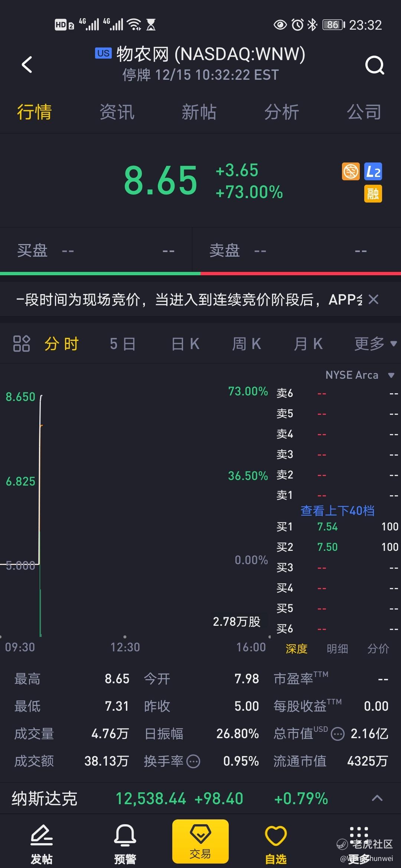This screenshot has height=868, width=401.
Task: Expand 更多 chart period dropdown
Action: (375, 344)
